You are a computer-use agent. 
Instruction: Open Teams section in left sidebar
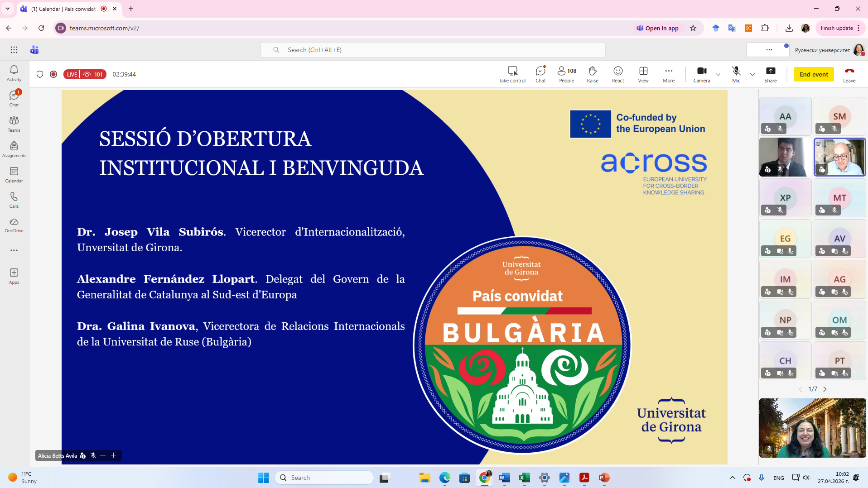coord(14,124)
